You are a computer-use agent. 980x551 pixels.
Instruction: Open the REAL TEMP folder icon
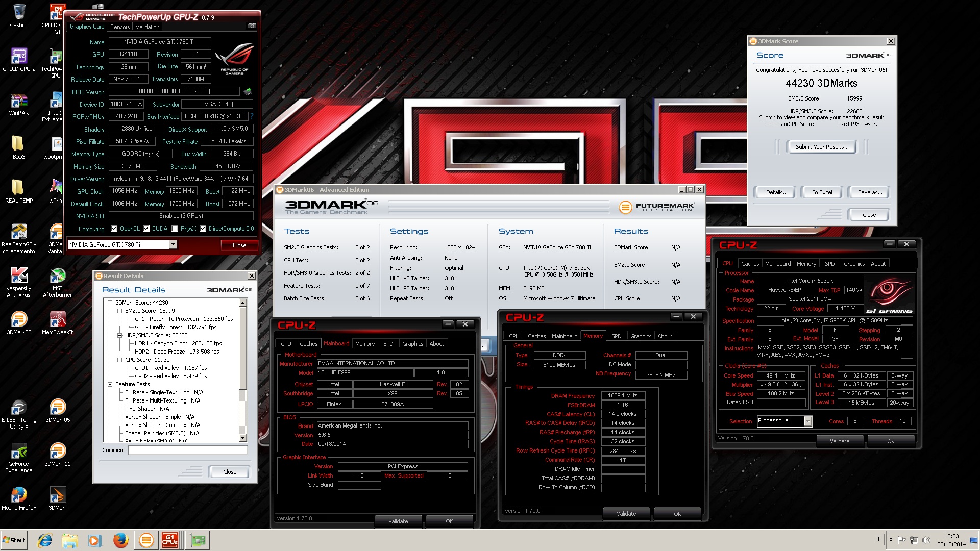tap(19, 191)
